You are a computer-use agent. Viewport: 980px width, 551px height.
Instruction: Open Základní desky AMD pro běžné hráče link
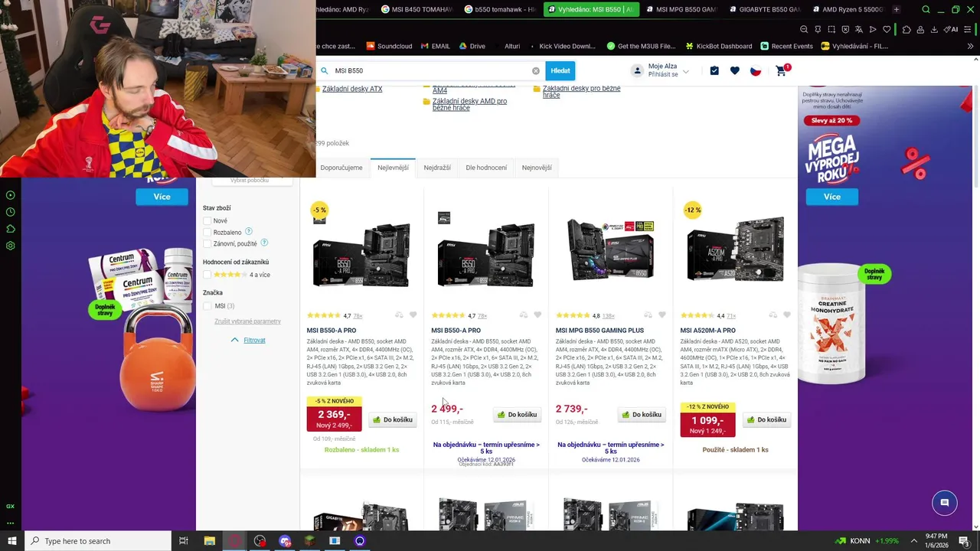click(469, 104)
